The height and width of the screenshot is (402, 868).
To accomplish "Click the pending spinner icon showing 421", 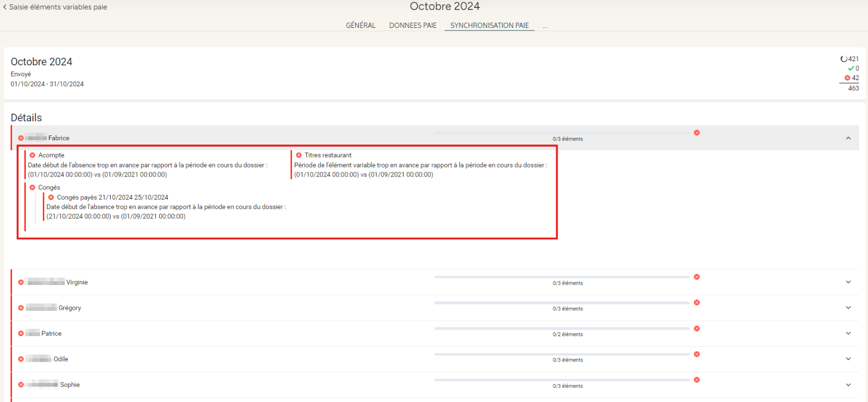I will click(844, 59).
